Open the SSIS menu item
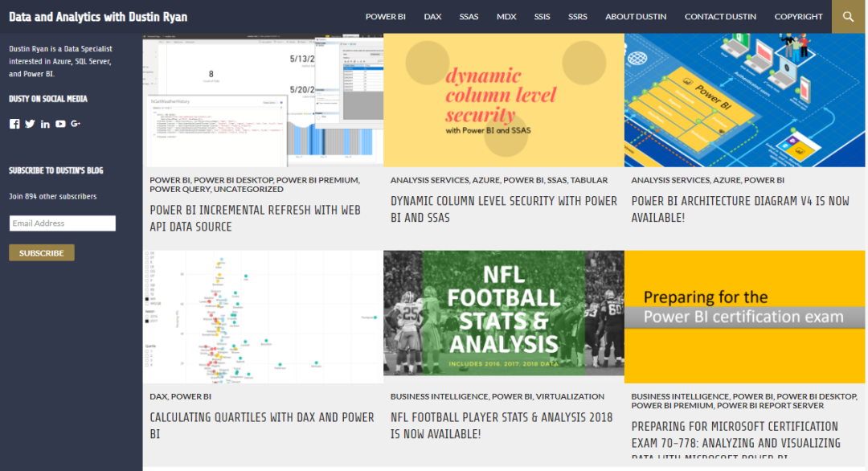 click(542, 17)
